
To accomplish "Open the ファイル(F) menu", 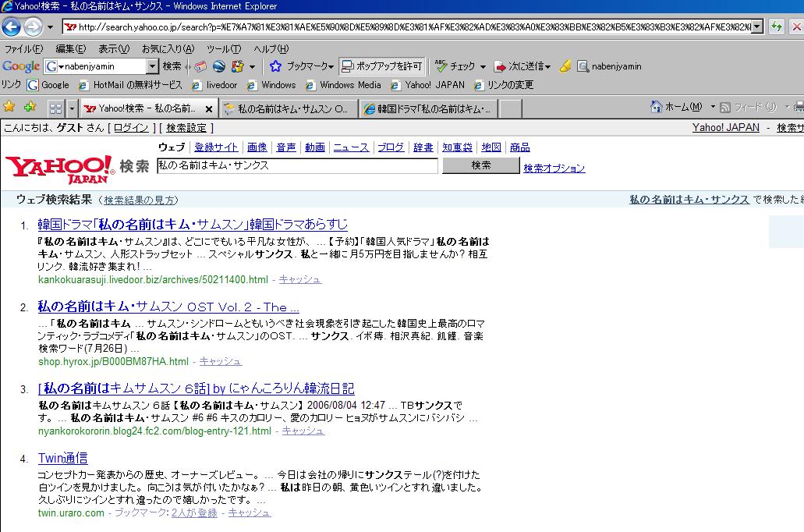I will point(23,48).
